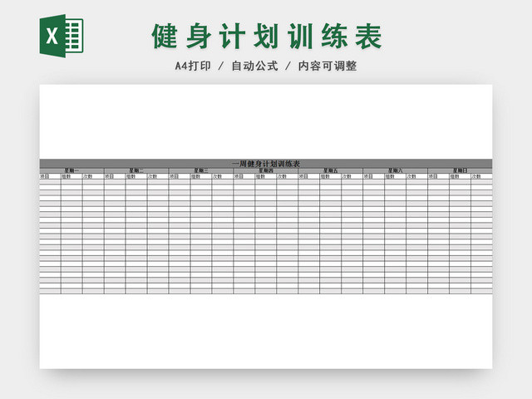Select the 星期六 header cell

396,170
